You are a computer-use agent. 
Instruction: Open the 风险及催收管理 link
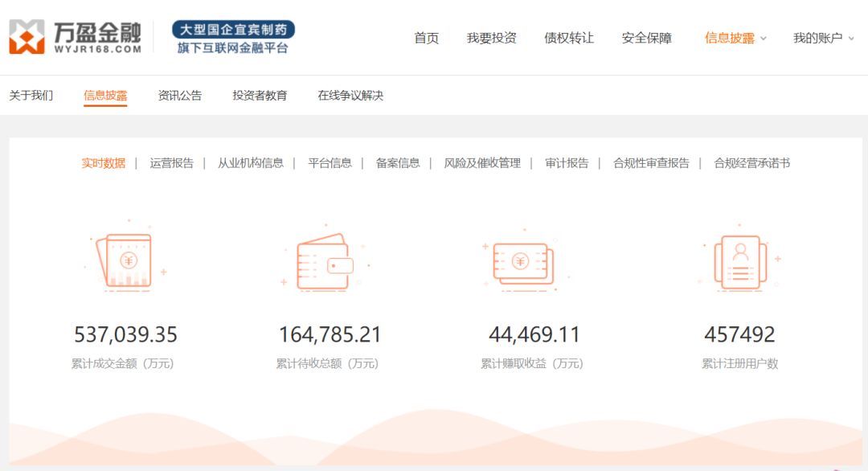(482, 162)
